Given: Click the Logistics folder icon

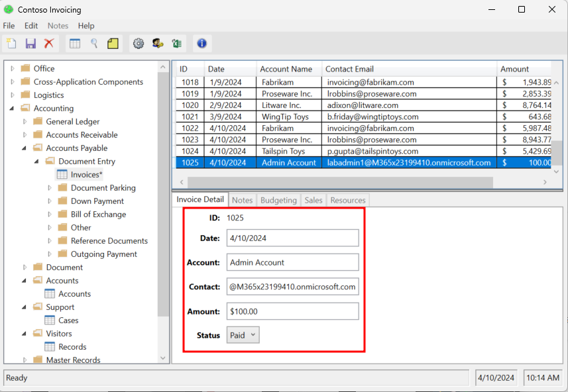Looking at the screenshot, I should 25,95.
